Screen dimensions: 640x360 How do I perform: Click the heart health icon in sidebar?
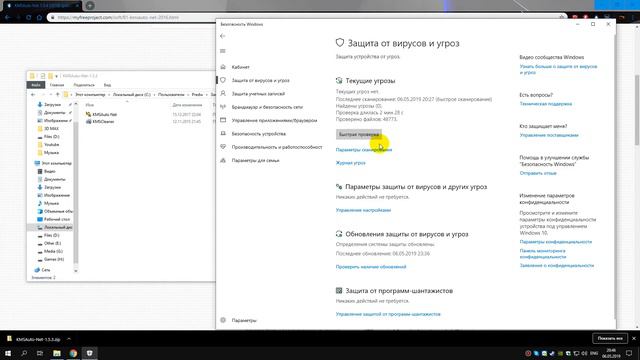[223, 147]
